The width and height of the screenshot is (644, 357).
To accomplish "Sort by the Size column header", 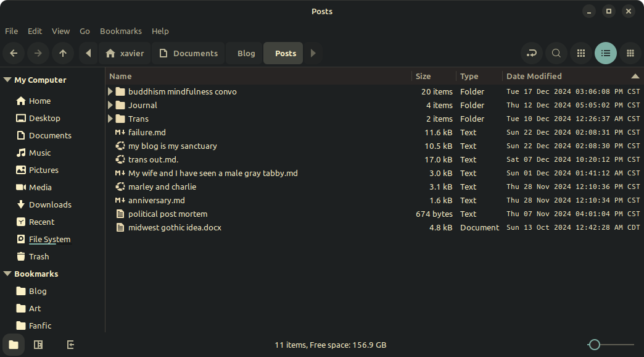I will (434, 76).
